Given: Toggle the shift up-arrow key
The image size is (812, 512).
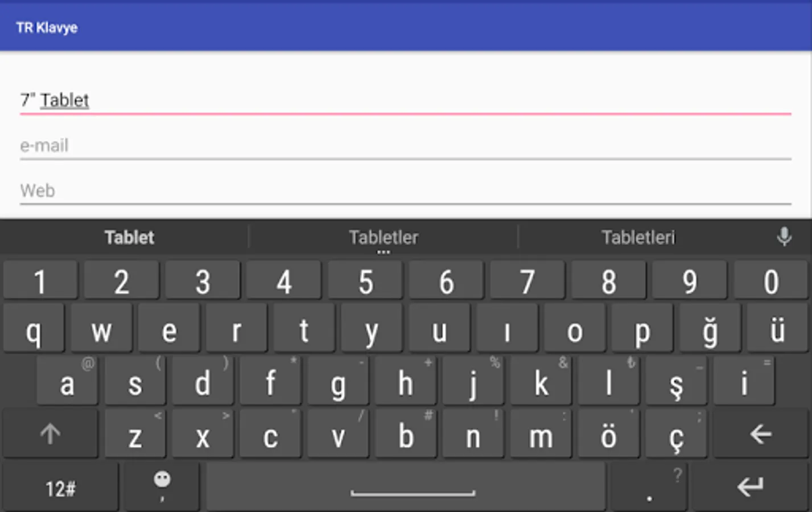Looking at the screenshot, I should point(50,434).
